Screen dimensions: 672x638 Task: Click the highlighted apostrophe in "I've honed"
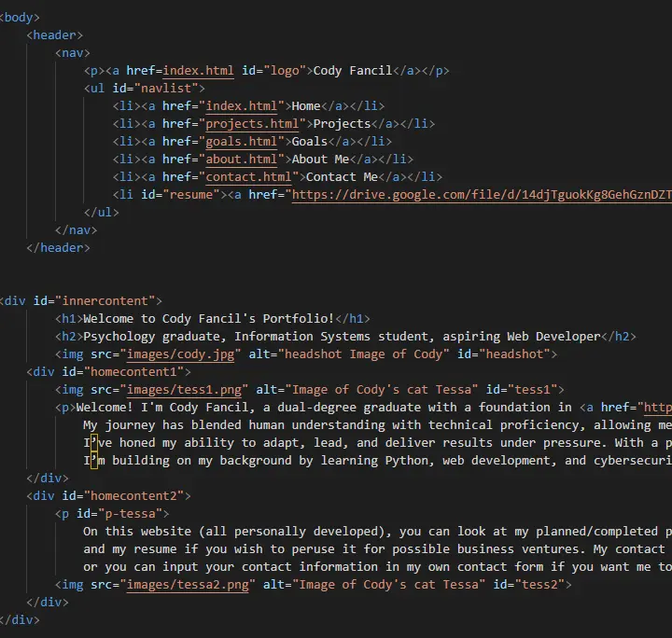tap(94, 443)
